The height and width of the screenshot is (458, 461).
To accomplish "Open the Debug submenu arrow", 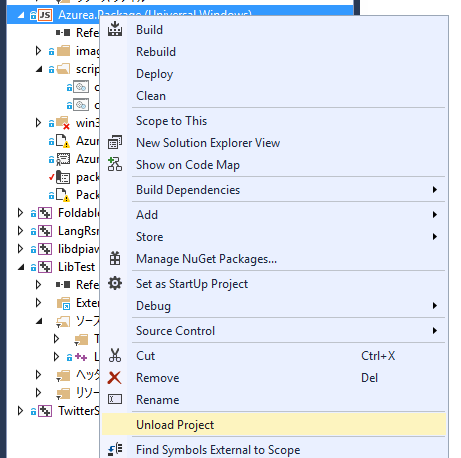I will pos(435,306).
